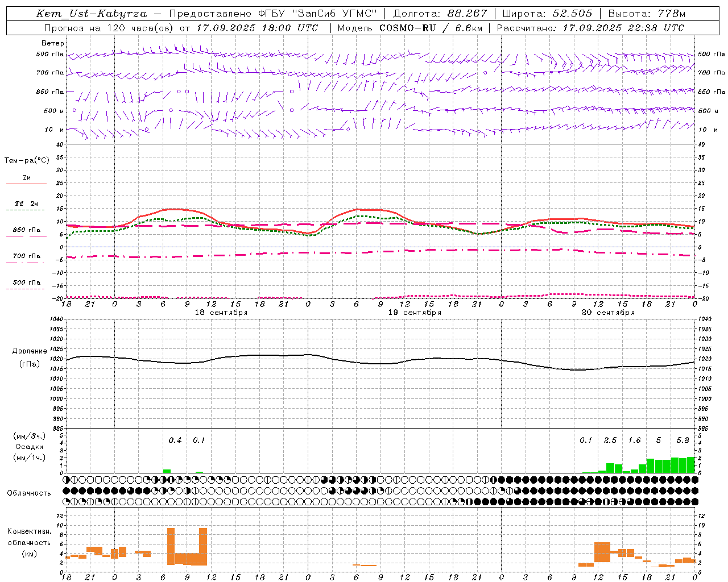Click the 'Давление' pressure label
This screenshot has height=582, width=728.
tap(30, 351)
